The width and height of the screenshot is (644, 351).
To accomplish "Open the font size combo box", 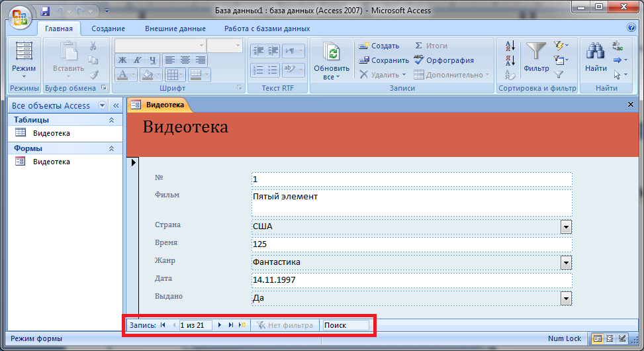I will point(224,45).
